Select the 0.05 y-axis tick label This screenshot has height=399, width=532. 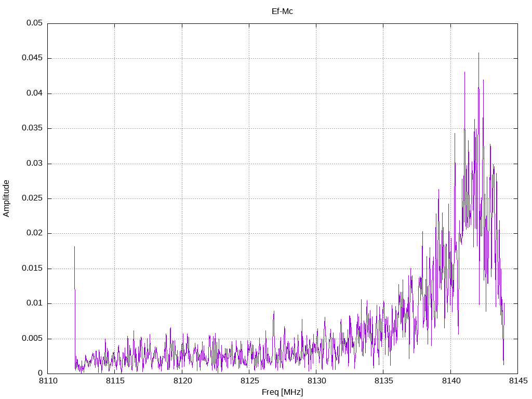tap(34, 23)
